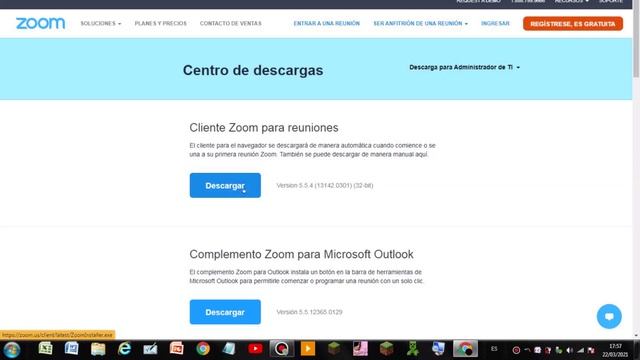
Task: Open the pink app icon in taskbar
Action: point(360,349)
